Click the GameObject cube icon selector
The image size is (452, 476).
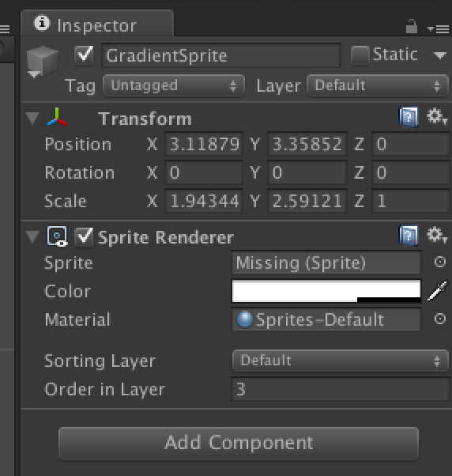(42, 62)
